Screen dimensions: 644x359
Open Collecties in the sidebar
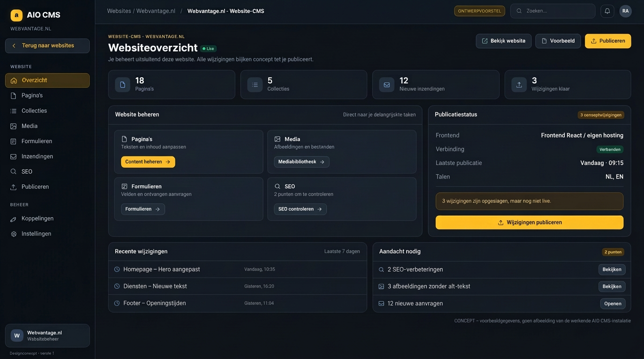point(47,111)
